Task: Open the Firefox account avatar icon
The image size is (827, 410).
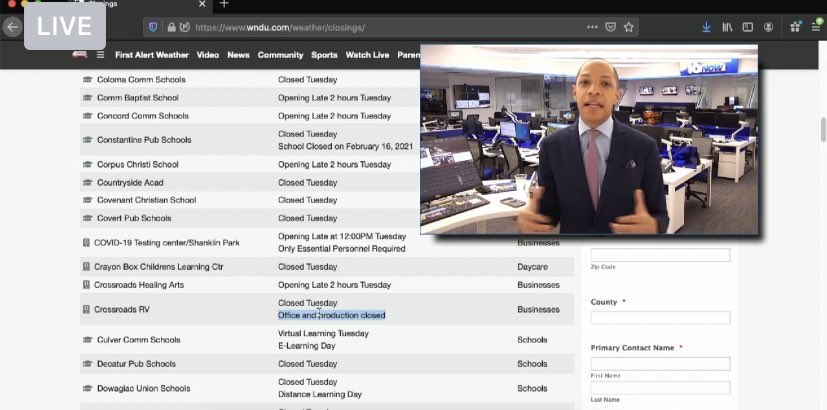Action: [x=768, y=27]
